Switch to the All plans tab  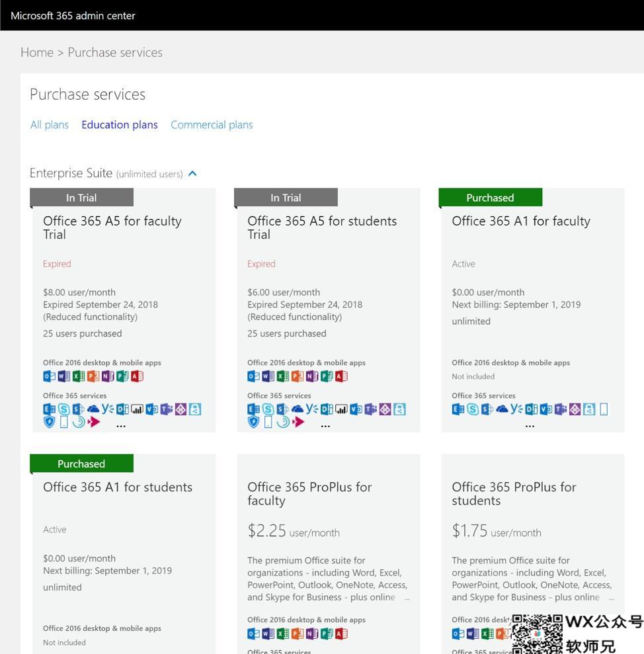(x=49, y=125)
